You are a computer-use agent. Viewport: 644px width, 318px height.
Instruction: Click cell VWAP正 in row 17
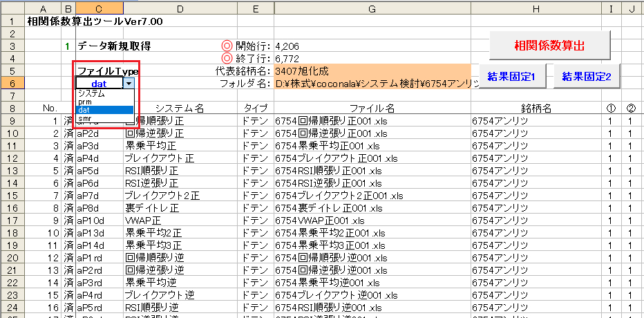tap(180, 221)
